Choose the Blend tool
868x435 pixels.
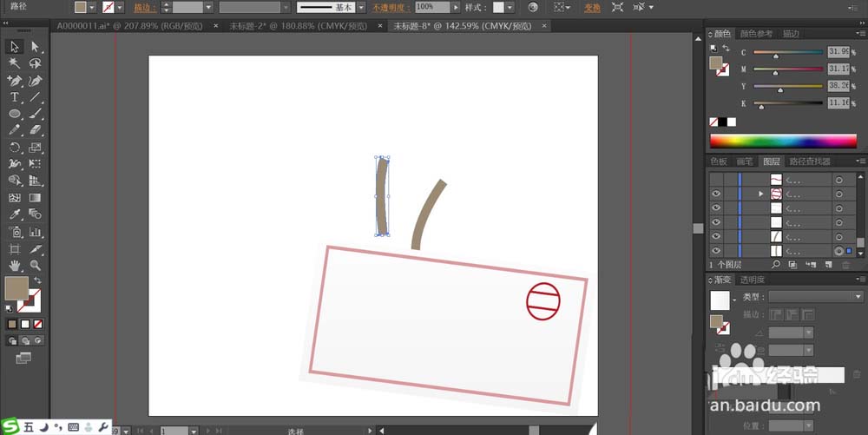pos(35,214)
